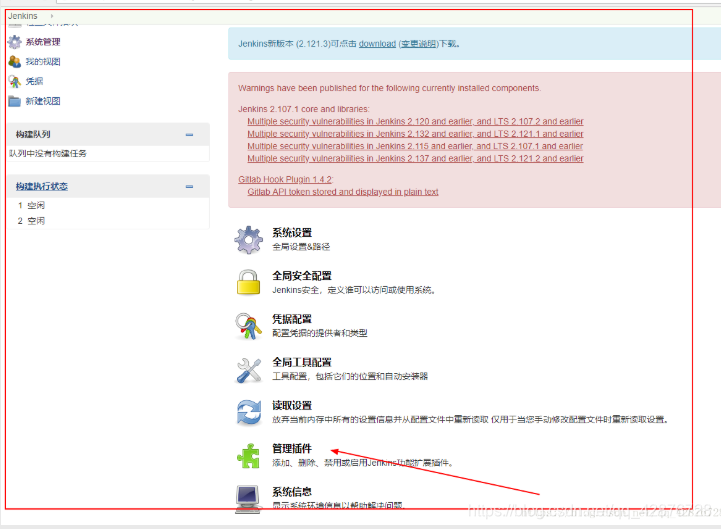Open vulnerability link for Jenkins 2.137 and earlier

tap(415, 159)
